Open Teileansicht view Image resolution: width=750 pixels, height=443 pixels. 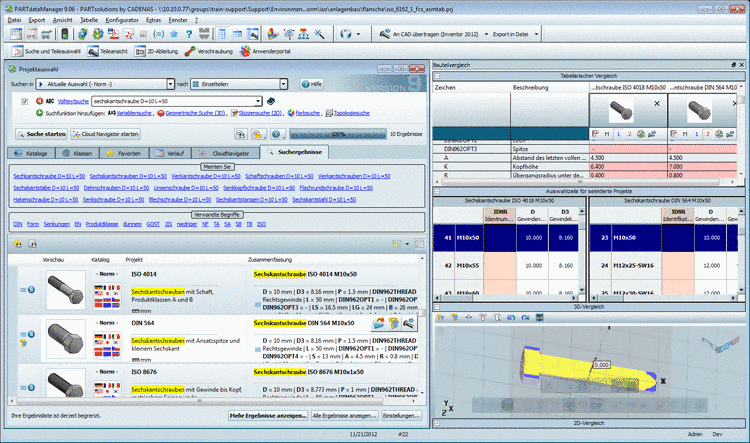click(108, 51)
